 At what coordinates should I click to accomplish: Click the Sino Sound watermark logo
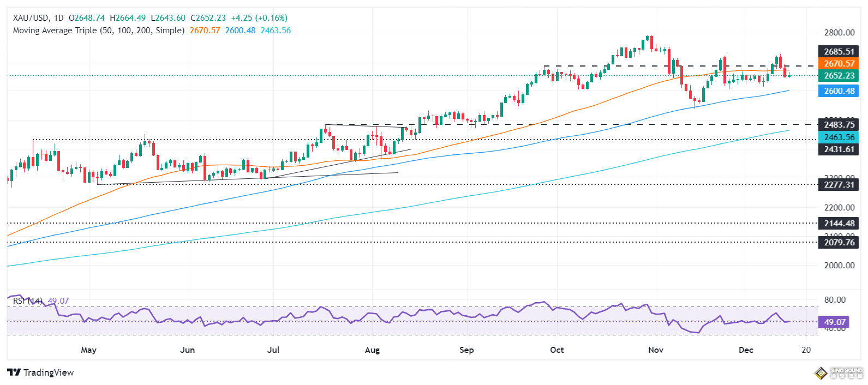(x=839, y=373)
